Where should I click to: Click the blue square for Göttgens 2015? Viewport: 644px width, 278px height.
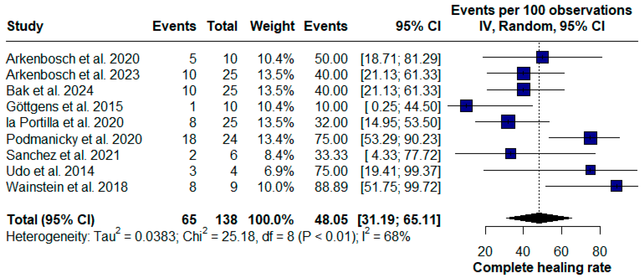[x=466, y=106]
